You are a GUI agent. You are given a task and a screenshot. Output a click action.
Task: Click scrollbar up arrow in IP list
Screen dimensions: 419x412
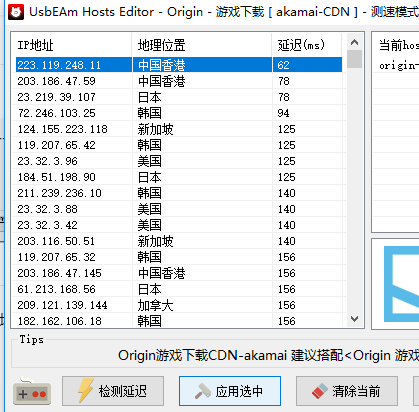coord(354,42)
